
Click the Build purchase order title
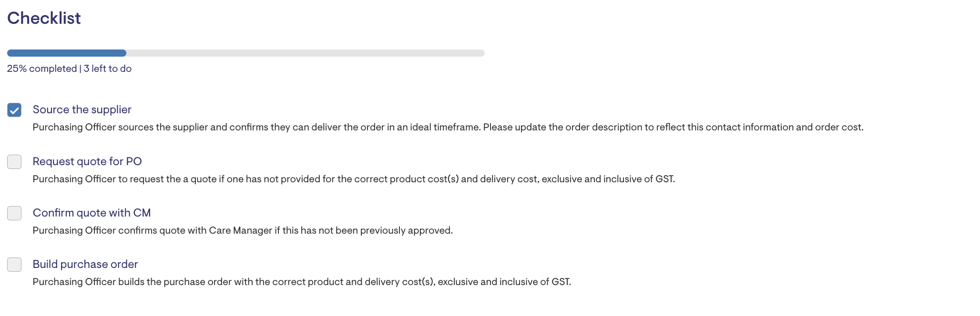tap(85, 264)
